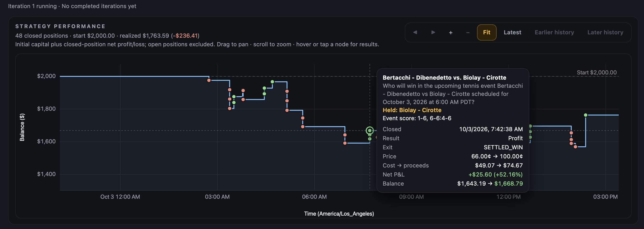The height and width of the screenshot is (229, 644).
Task: Select first red node after the flat $2,000 line
Action: tap(209, 80)
